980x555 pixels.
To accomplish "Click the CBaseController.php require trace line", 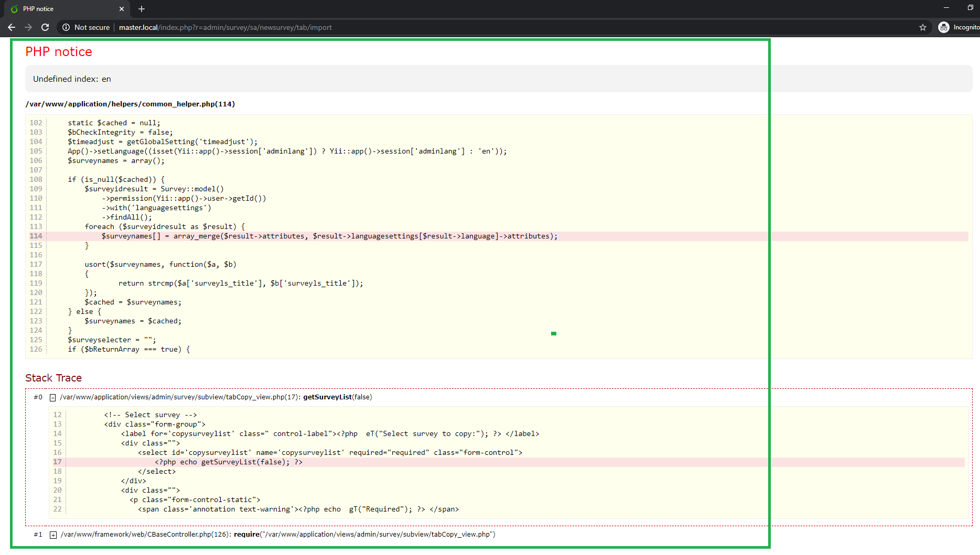I will tap(278, 535).
